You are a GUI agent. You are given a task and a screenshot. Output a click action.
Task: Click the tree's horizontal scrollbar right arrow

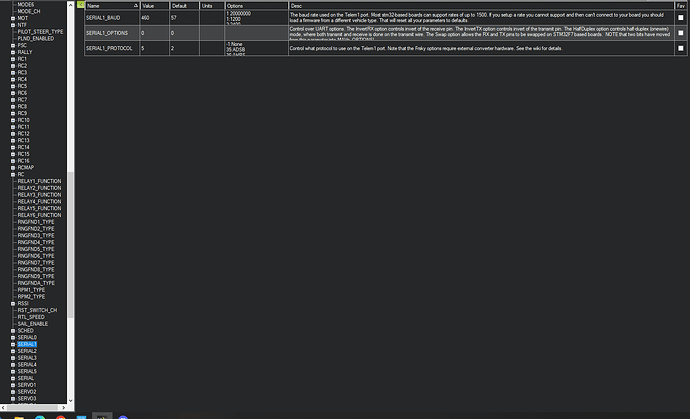63,408
